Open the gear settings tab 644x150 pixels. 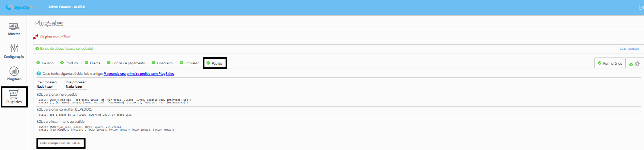(637, 64)
